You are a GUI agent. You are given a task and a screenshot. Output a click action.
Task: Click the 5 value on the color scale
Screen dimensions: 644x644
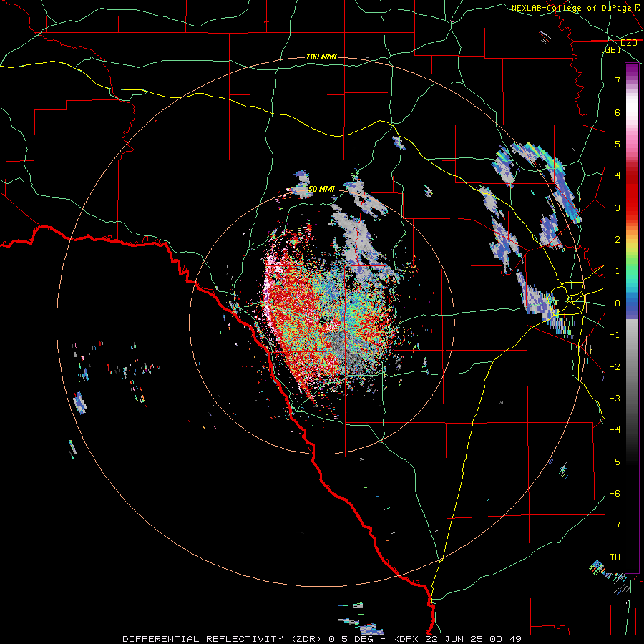tap(618, 144)
